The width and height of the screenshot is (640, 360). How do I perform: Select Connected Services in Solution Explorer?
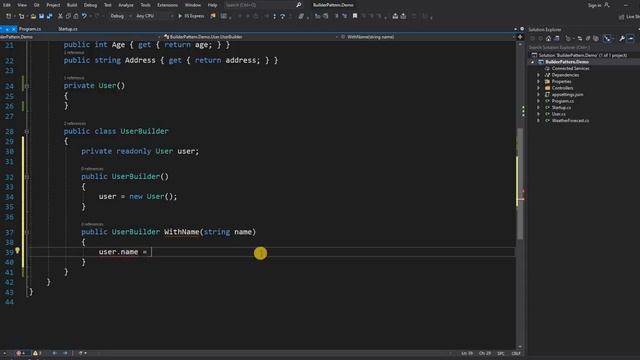click(x=570, y=69)
